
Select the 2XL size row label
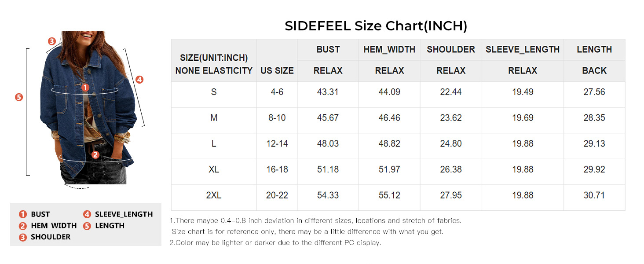point(214,195)
